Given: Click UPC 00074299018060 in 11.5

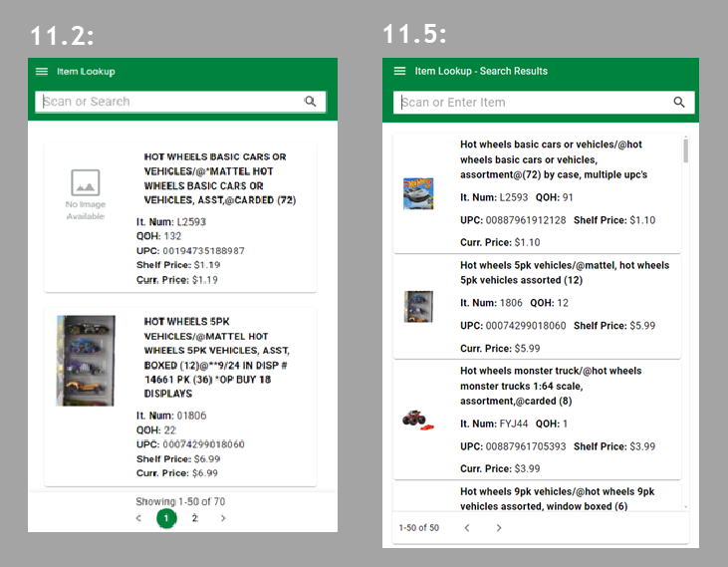Looking at the screenshot, I should pos(513,326).
